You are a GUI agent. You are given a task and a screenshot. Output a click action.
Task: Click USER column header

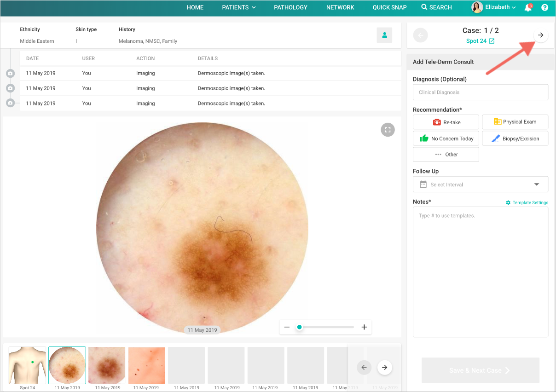point(88,58)
